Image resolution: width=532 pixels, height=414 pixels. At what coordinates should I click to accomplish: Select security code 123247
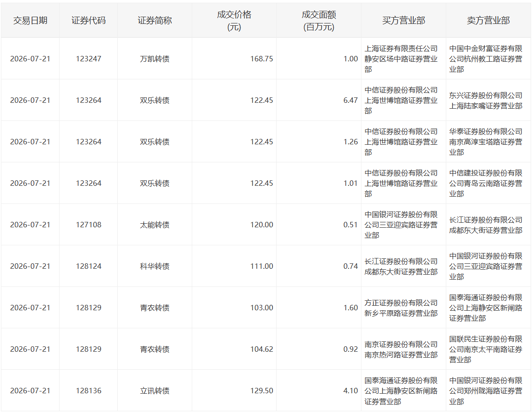click(x=88, y=59)
